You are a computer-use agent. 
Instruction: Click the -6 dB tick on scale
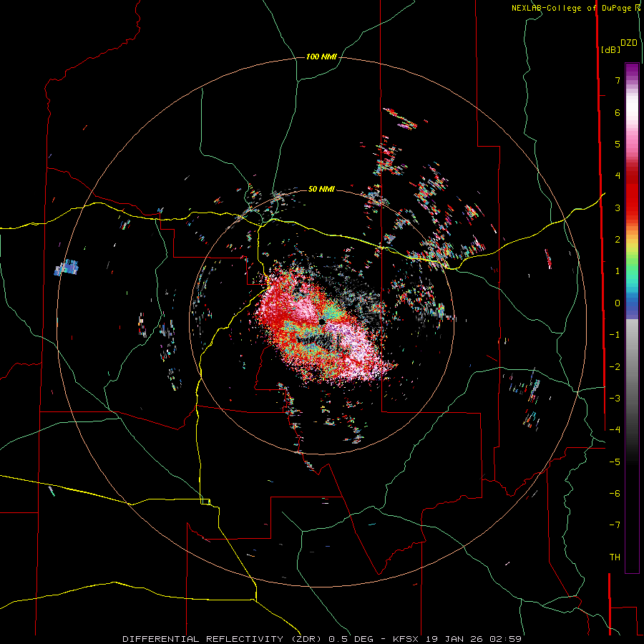pos(615,494)
